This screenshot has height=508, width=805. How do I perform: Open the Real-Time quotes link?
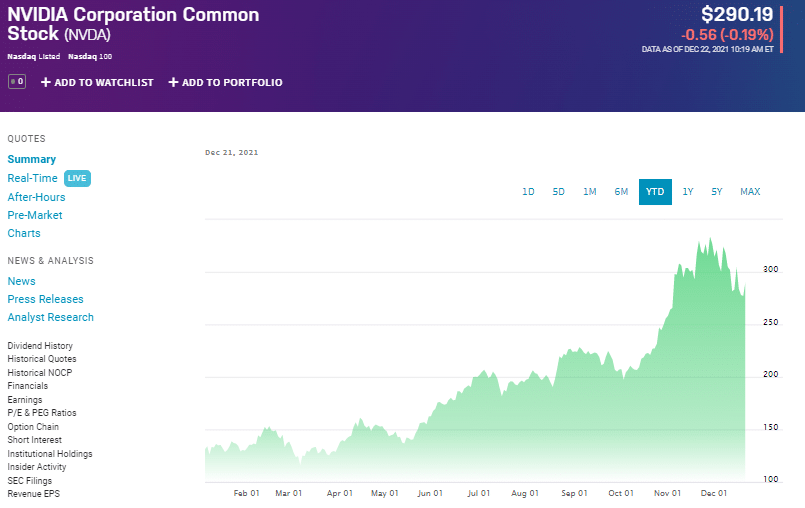(32, 178)
